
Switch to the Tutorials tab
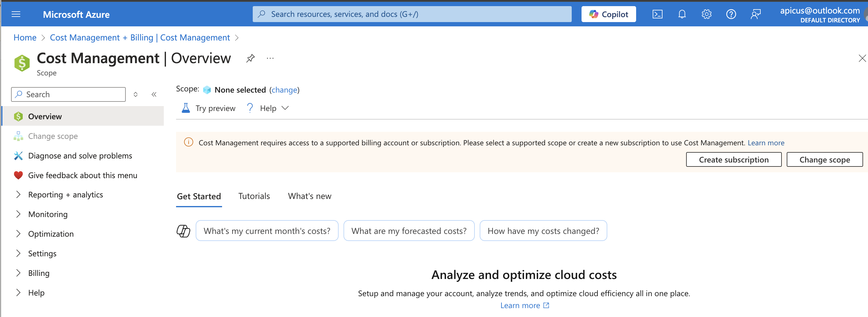click(254, 196)
